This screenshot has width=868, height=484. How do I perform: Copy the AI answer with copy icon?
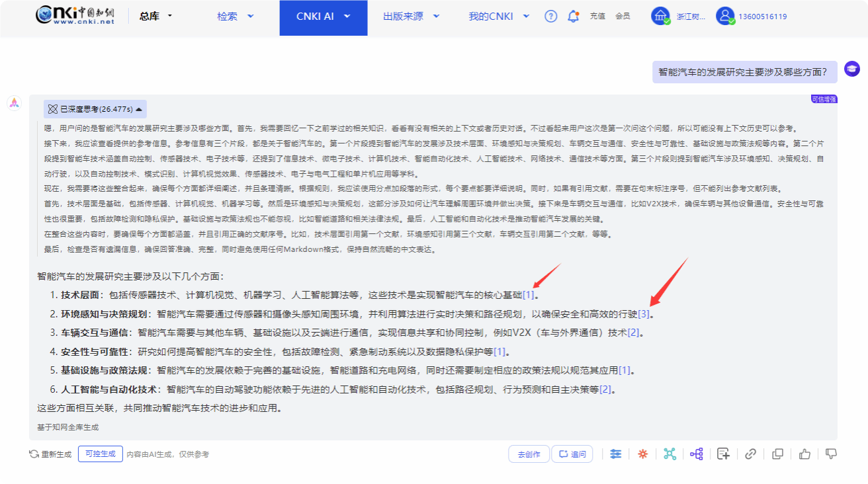[778, 454]
